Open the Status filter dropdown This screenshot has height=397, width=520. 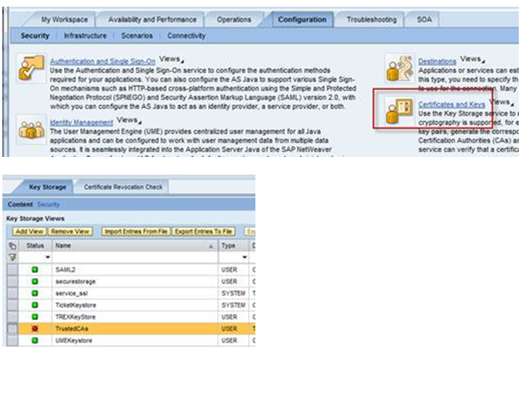(x=48, y=257)
